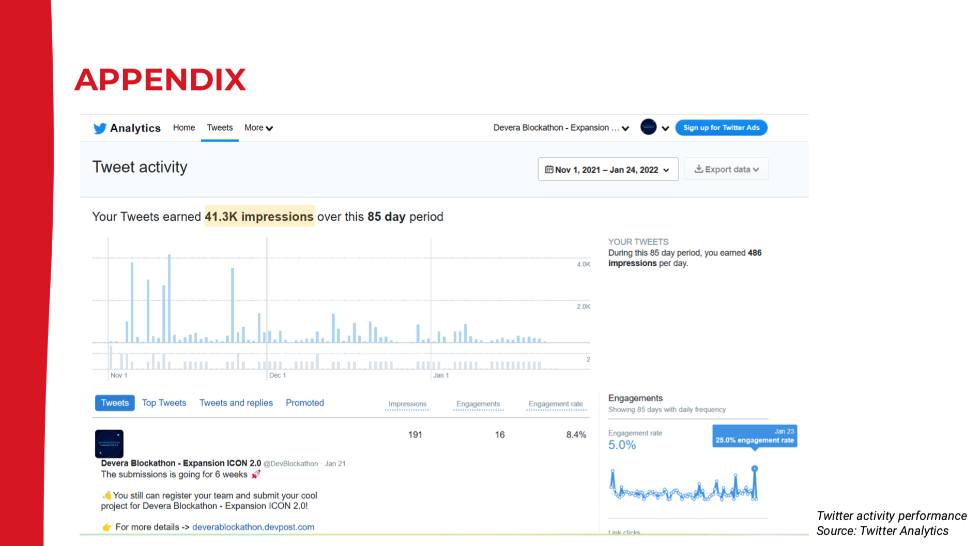Open the More dropdown menu
Viewport: 980px width, 546px height.
coord(258,128)
